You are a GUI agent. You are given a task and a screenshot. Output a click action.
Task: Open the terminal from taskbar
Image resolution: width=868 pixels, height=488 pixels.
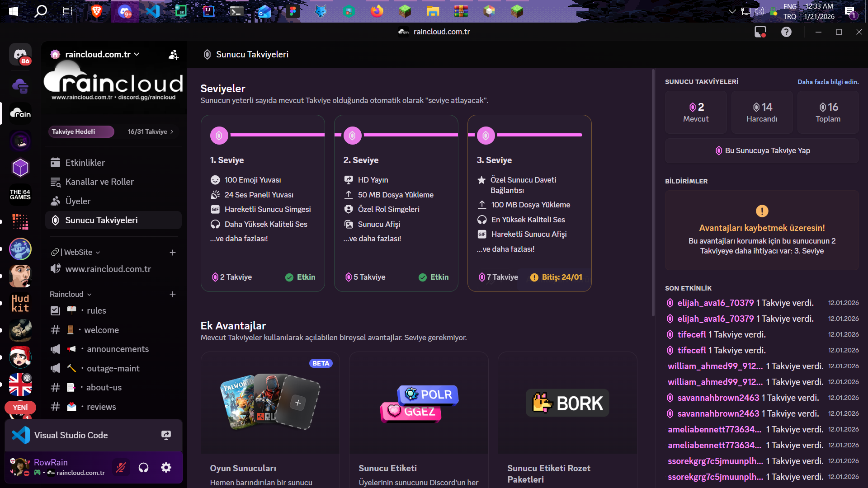tap(236, 11)
